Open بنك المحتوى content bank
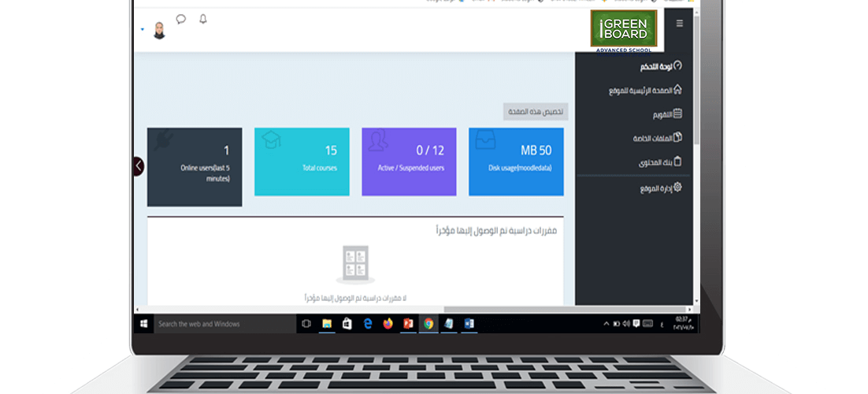The width and height of the screenshot is (868, 394). point(660,163)
